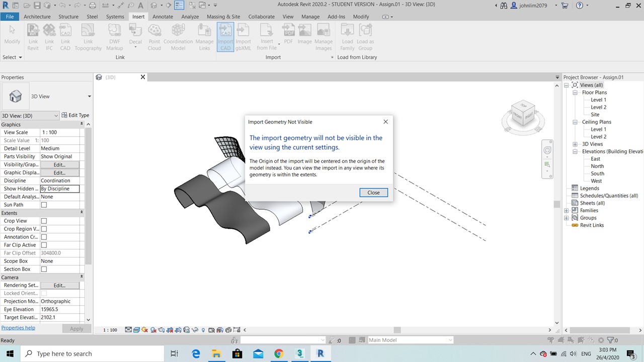
Task: Enable the Section Box checkbox
Action: (44, 269)
